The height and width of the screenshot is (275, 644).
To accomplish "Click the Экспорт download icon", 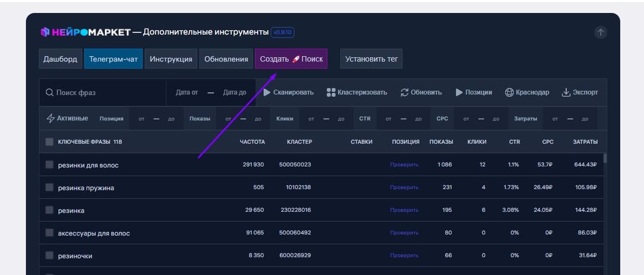I will click(566, 92).
